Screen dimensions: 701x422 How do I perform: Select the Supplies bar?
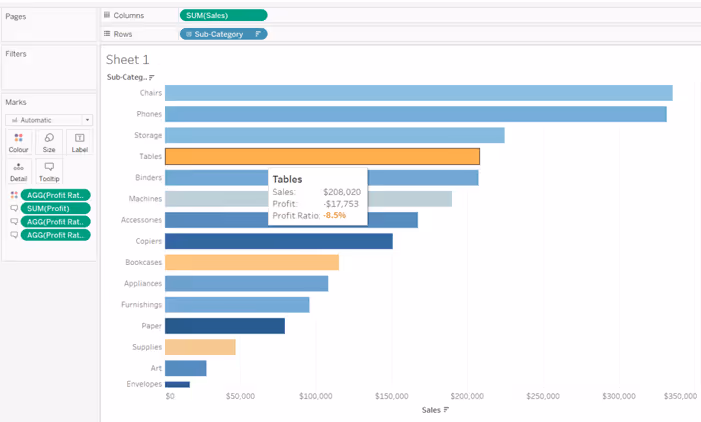pyautogui.click(x=200, y=347)
